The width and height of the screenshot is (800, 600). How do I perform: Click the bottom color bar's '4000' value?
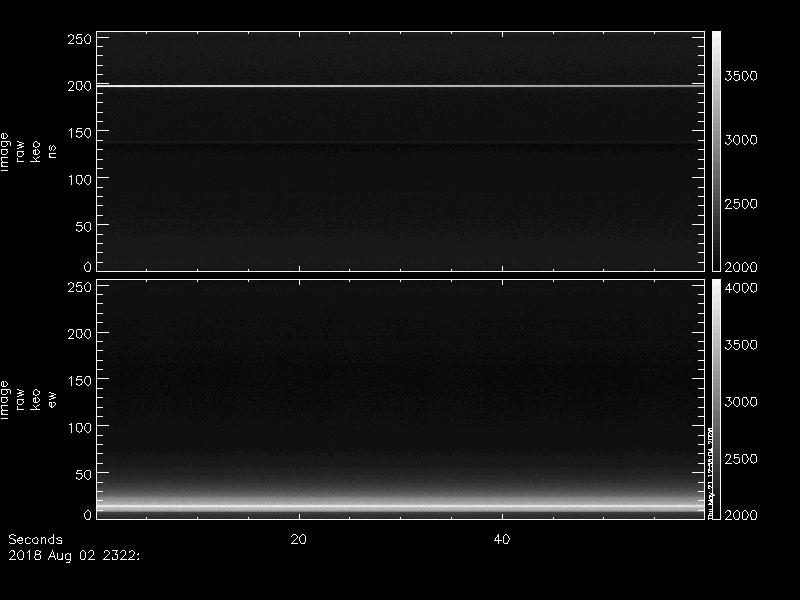click(x=741, y=288)
